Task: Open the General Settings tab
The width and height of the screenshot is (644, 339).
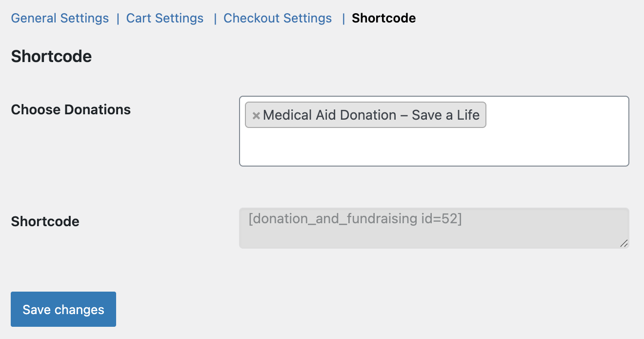Action: point(60,19)
